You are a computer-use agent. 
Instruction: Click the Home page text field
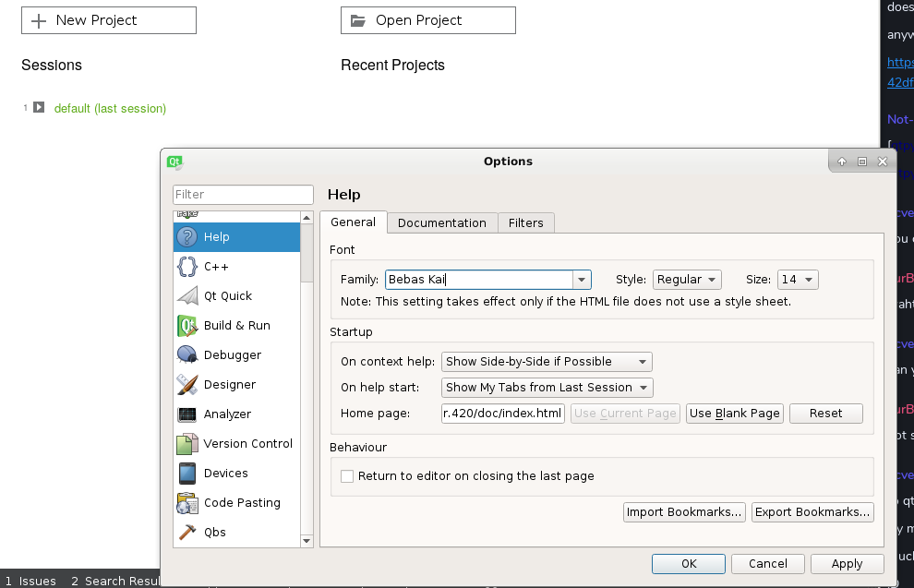point(503,414)
